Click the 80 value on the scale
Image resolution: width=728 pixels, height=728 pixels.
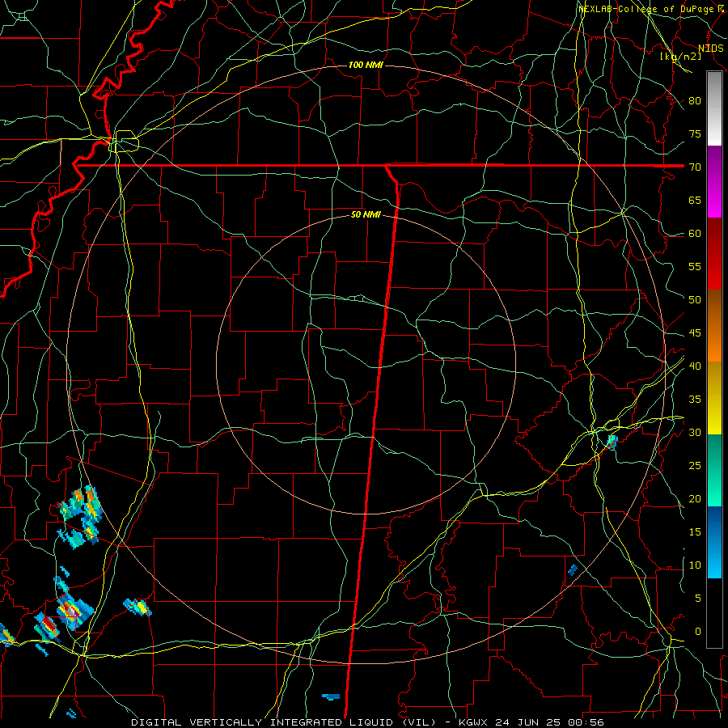[695, 101]
